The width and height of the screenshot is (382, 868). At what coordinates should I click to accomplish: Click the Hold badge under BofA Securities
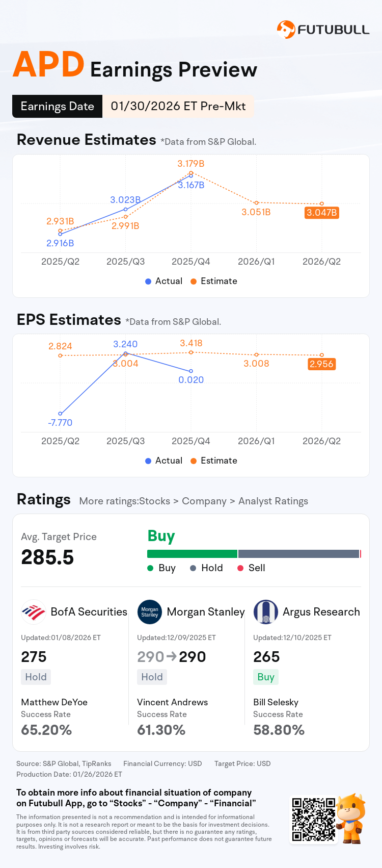36,677
